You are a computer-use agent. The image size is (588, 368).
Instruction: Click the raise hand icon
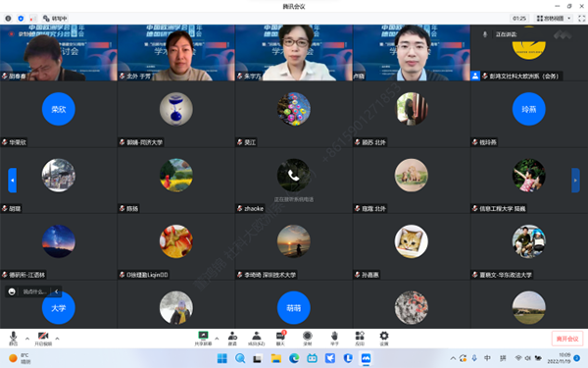click(334, 338)
